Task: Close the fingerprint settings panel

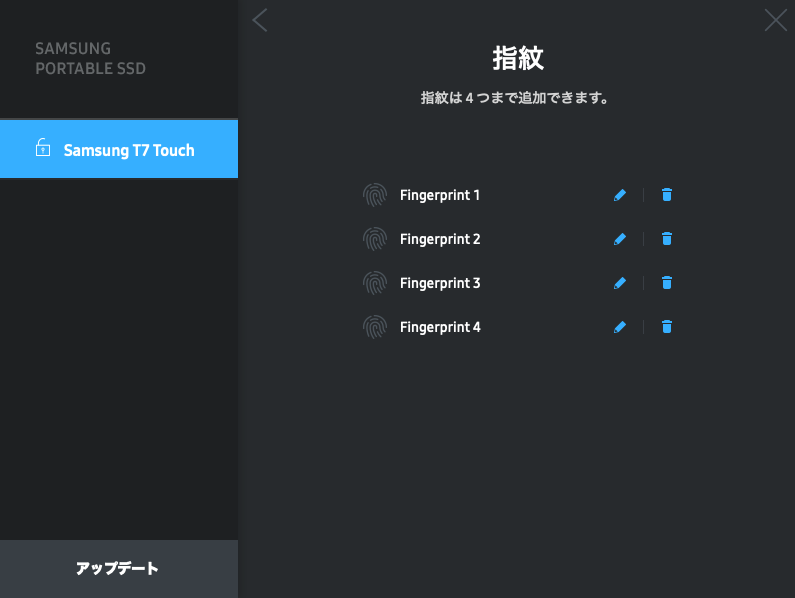Action: [x=776, y=20]
